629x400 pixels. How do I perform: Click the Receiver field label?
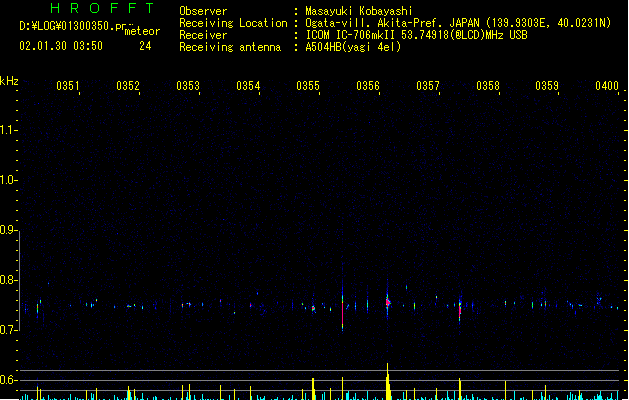tap(203, 35)
